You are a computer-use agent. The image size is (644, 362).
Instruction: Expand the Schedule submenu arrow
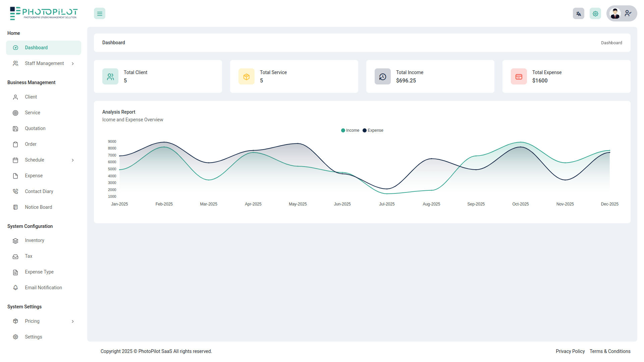(x=73, y=160)
